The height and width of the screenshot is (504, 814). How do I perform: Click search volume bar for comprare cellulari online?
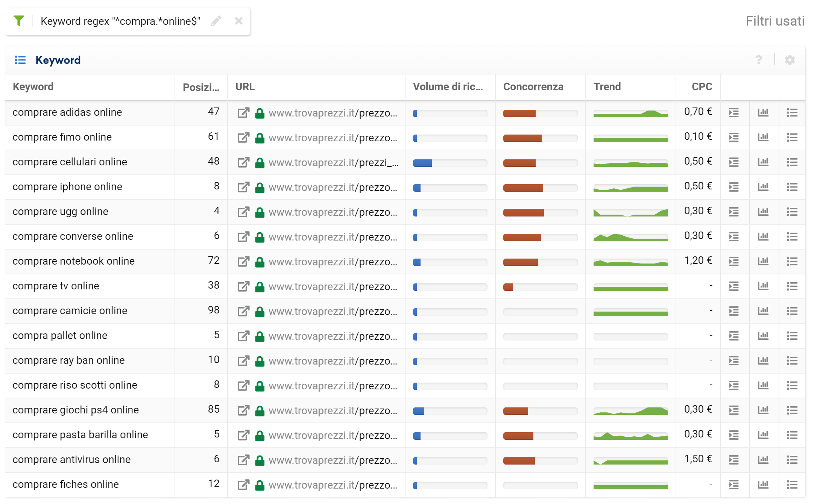click(x=450, y=163)
